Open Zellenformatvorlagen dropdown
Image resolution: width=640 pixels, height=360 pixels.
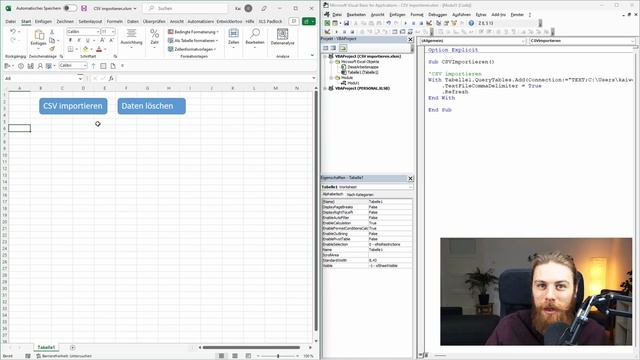click(x=192, y=49)
